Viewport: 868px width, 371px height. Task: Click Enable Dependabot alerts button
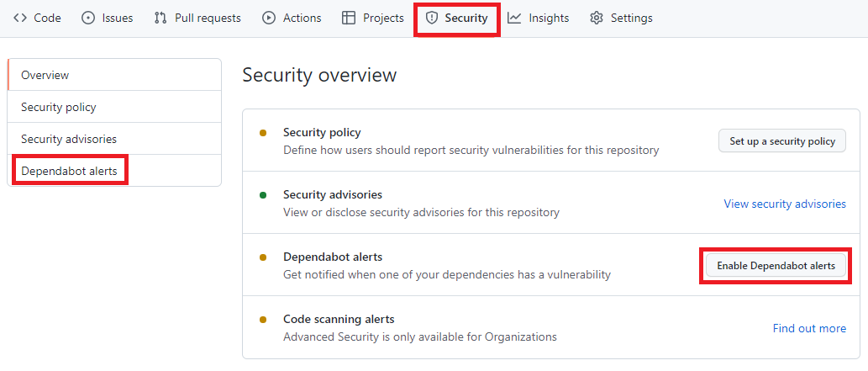tap(776, 266)
